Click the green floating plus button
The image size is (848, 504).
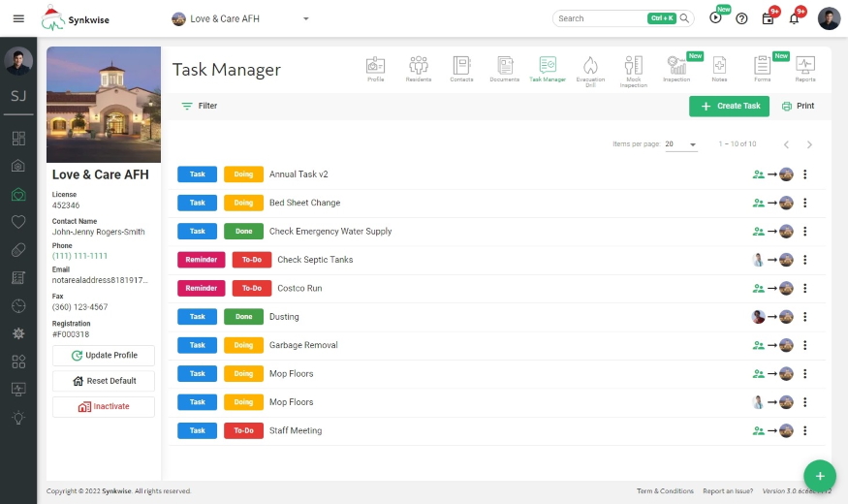(820, 476)
